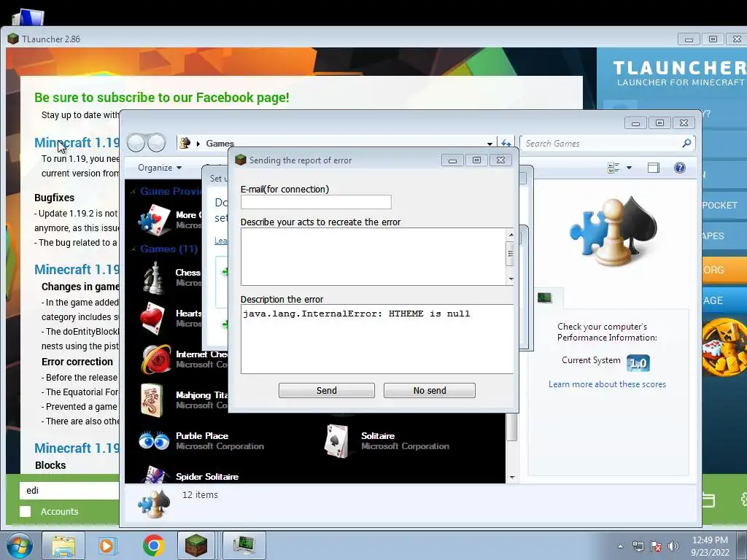Select the Solitaire game icon

tap(337, 441)
